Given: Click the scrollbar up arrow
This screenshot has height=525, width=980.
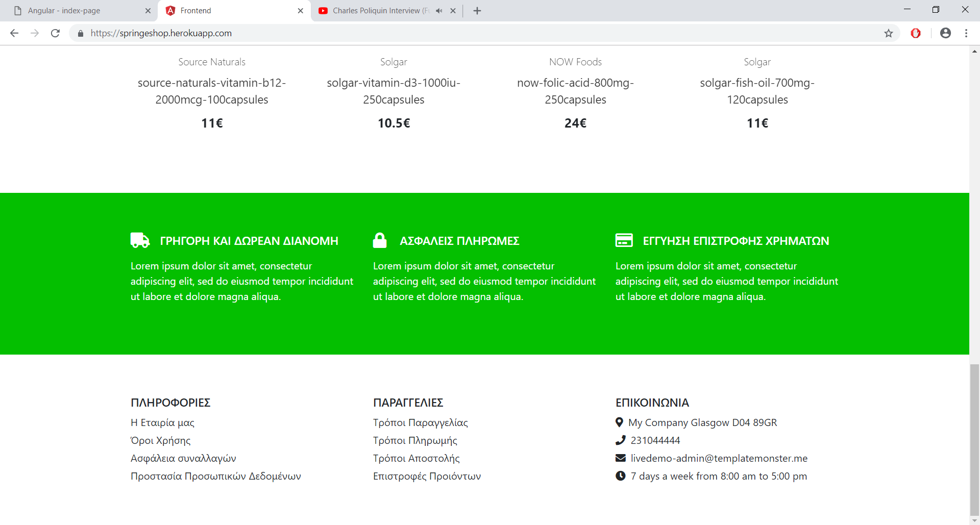Looking at the screenshot, I should [974, 51].
